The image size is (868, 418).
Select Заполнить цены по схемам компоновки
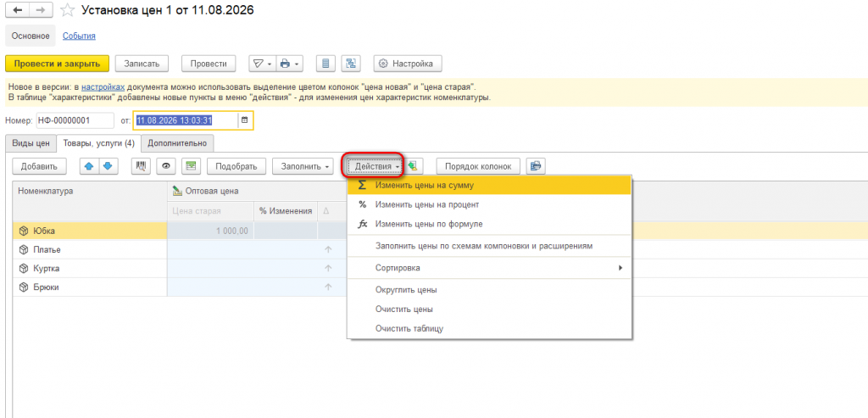(x=489, y=246)
